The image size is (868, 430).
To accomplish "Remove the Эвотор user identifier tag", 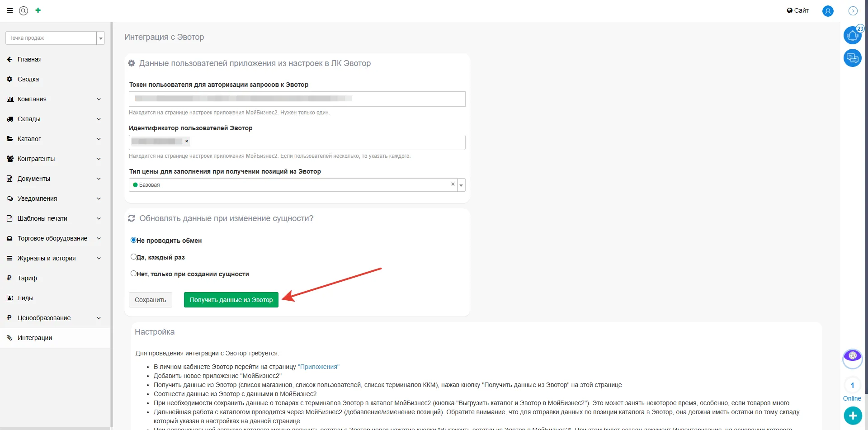I will (x=186, y=142).
